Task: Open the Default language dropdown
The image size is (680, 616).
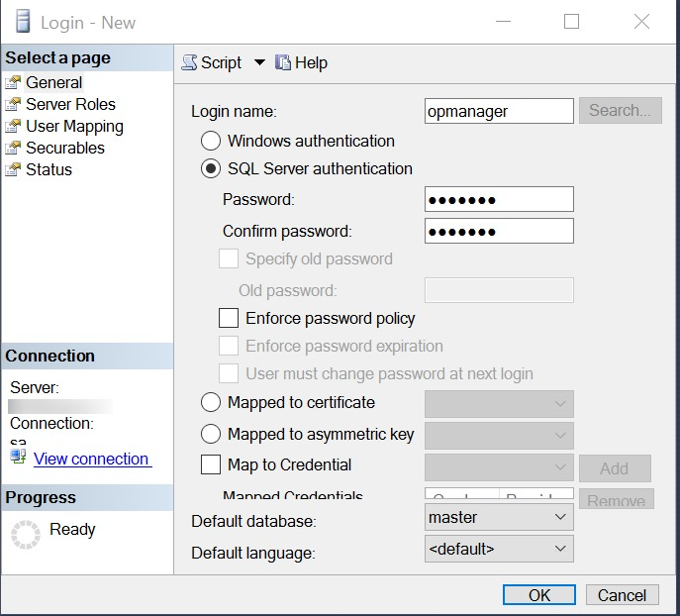Action: click(499, 549)
